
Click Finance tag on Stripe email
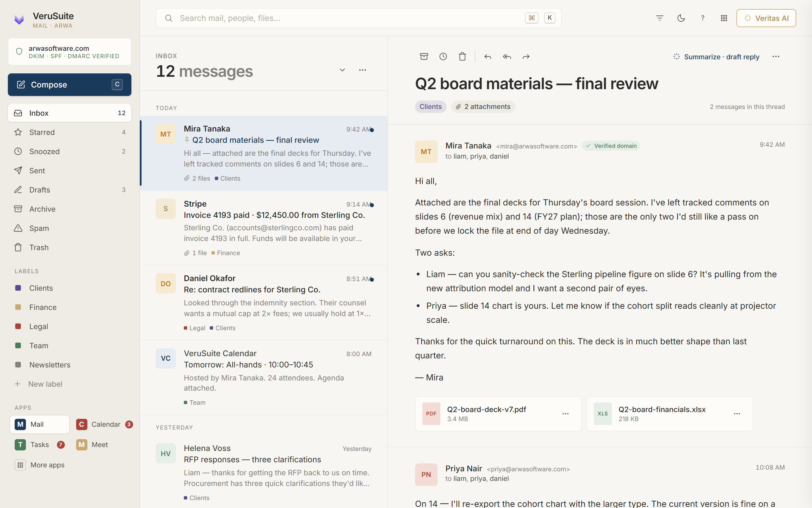(x=226, y=253)
